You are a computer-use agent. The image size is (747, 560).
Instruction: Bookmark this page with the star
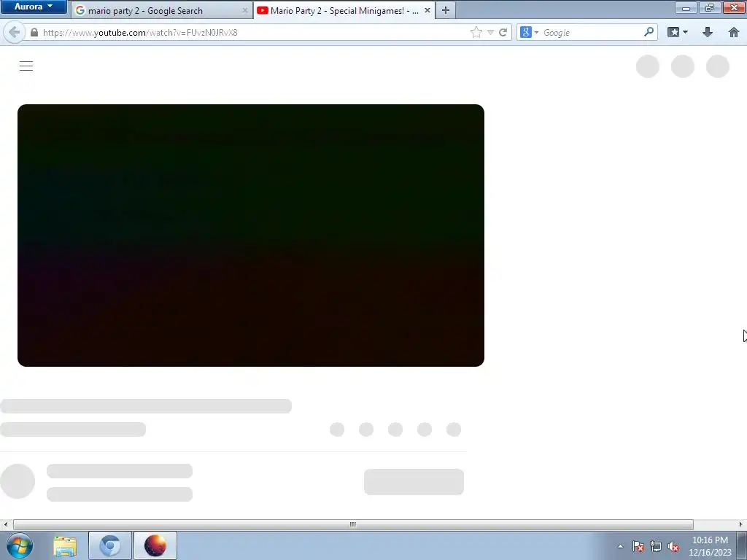[x=476, y=32]
